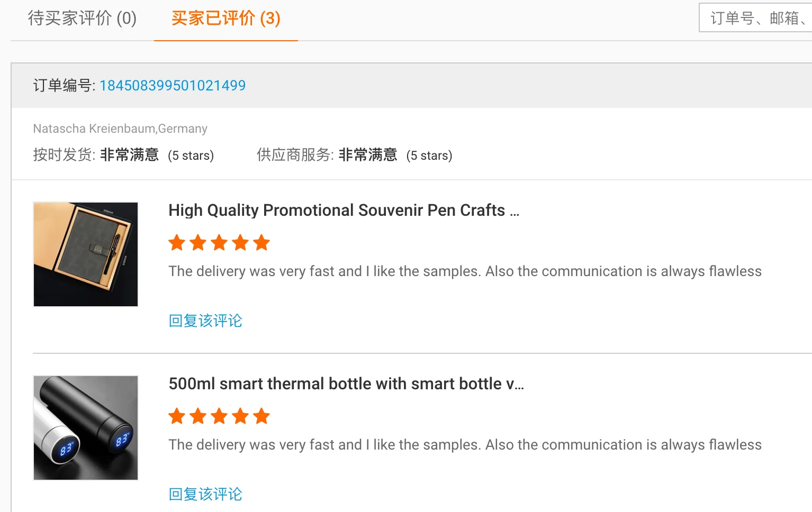Open the souvenir pen notebook thumbnail

tap(86, 254)
